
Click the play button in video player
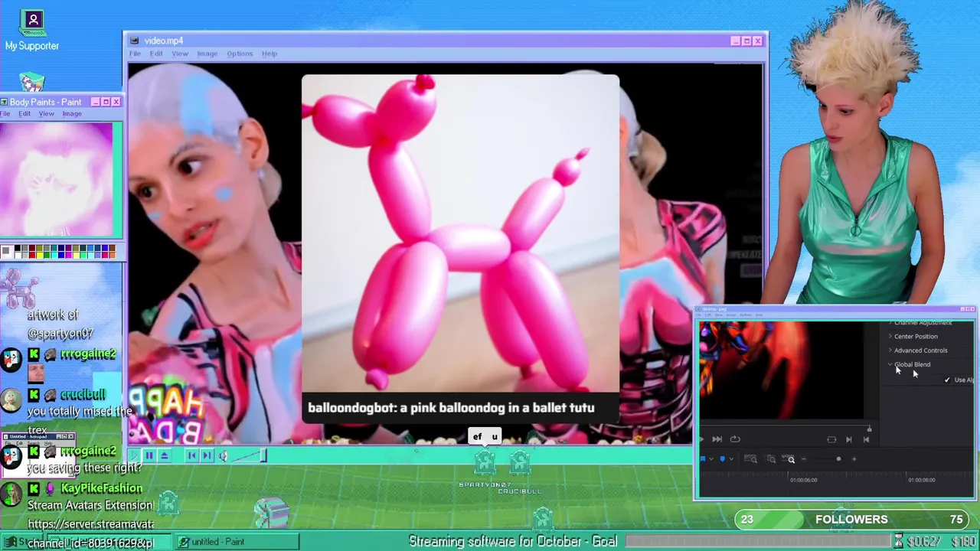click(134, 455)
